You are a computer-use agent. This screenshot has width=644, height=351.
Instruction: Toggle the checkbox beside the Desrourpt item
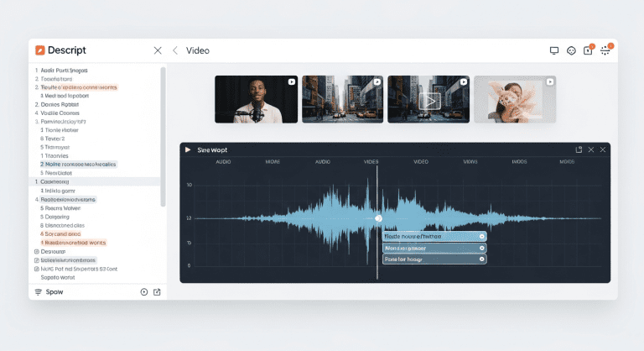(36, 251)
